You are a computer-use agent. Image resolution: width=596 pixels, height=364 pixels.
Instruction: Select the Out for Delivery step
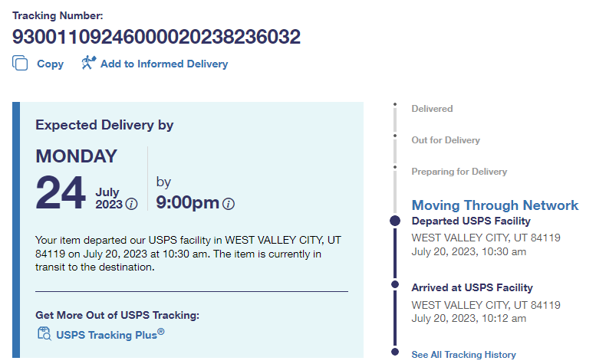click(x=446, y=140)
